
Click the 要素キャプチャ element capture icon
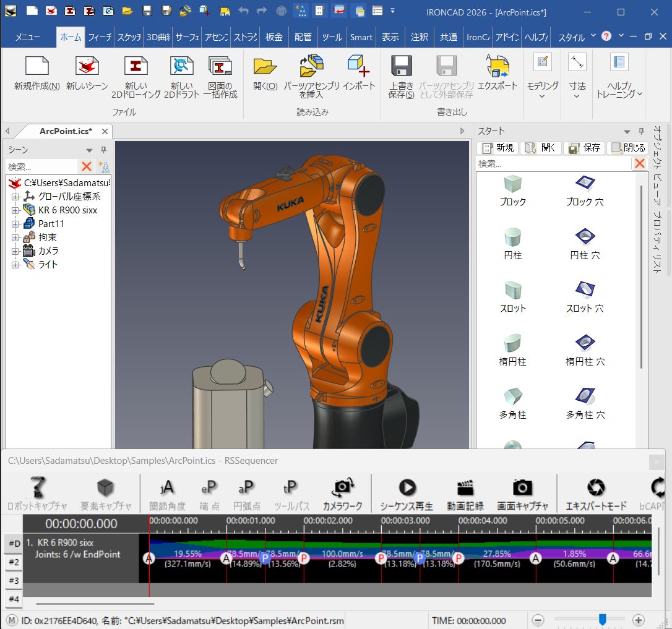[x=105, y=487]
